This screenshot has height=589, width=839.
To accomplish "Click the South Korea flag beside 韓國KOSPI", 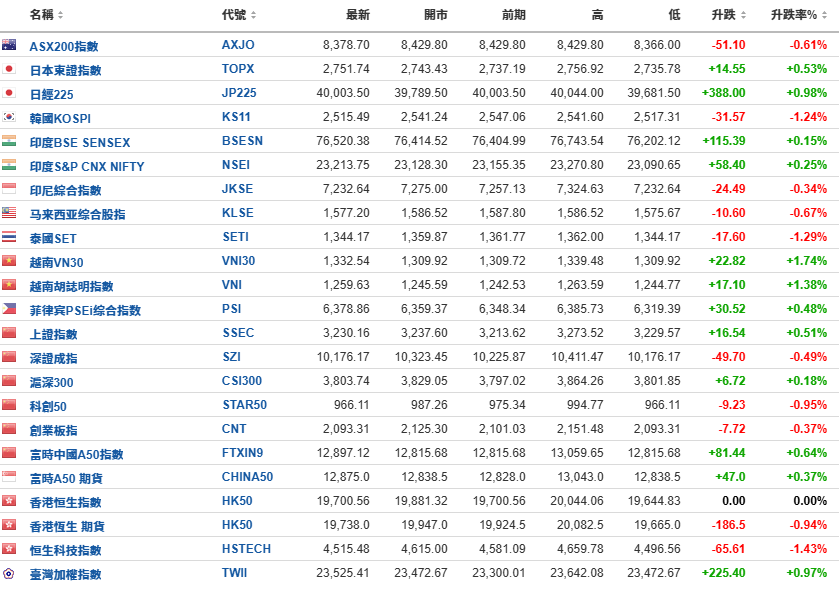I will 9,117.
